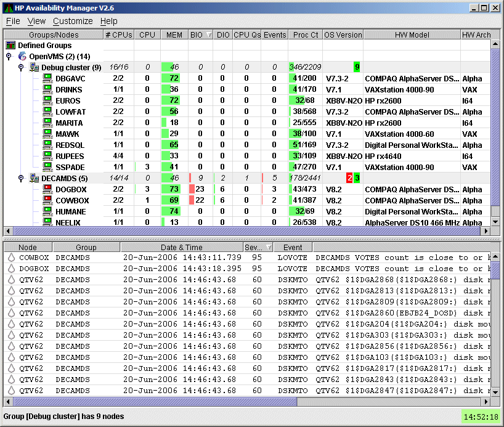Click the OpenVMS globe icon
504x427 pixels.
22,56
